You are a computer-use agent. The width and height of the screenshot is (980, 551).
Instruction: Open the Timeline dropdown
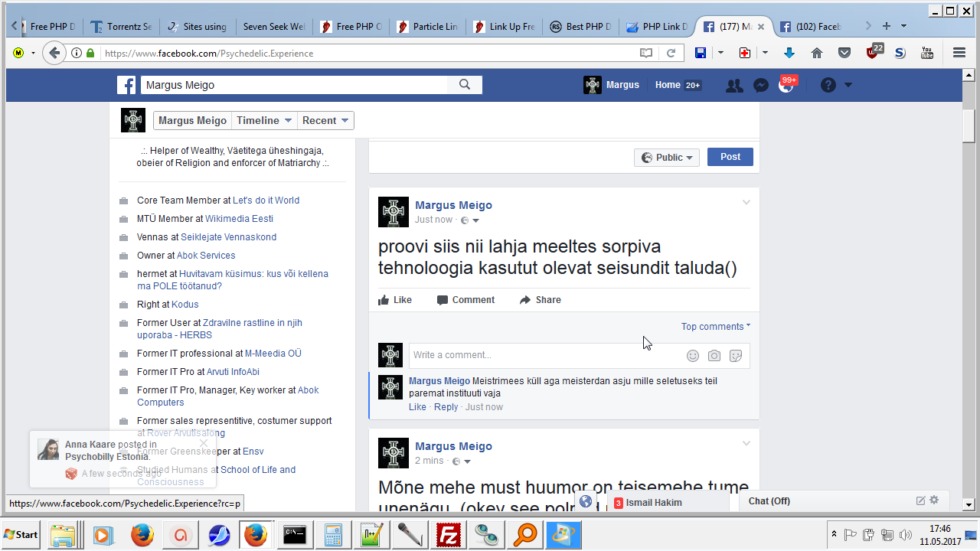264,121
